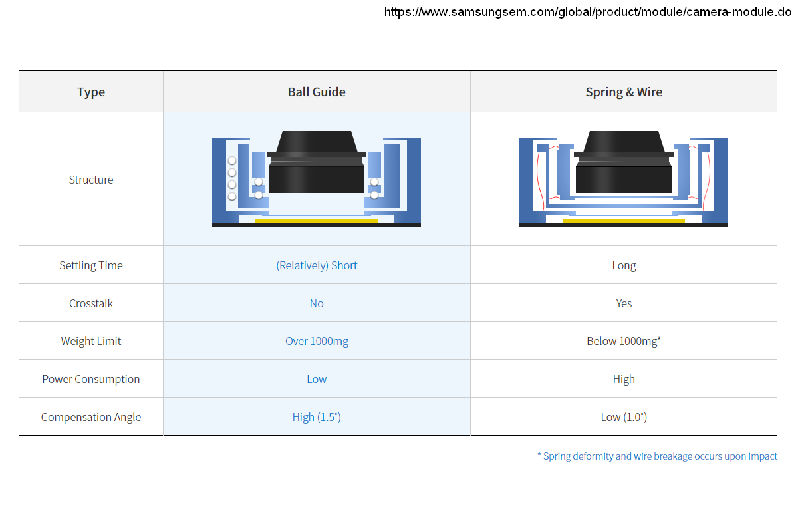Select the "Below 1000mg*" value
This screenshot has height=532, width=798.
click(x=624, y=341)
